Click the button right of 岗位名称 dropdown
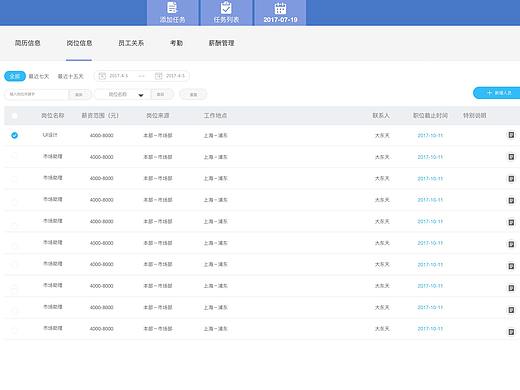This screenshot has width=520, height=390. (161, 95)
